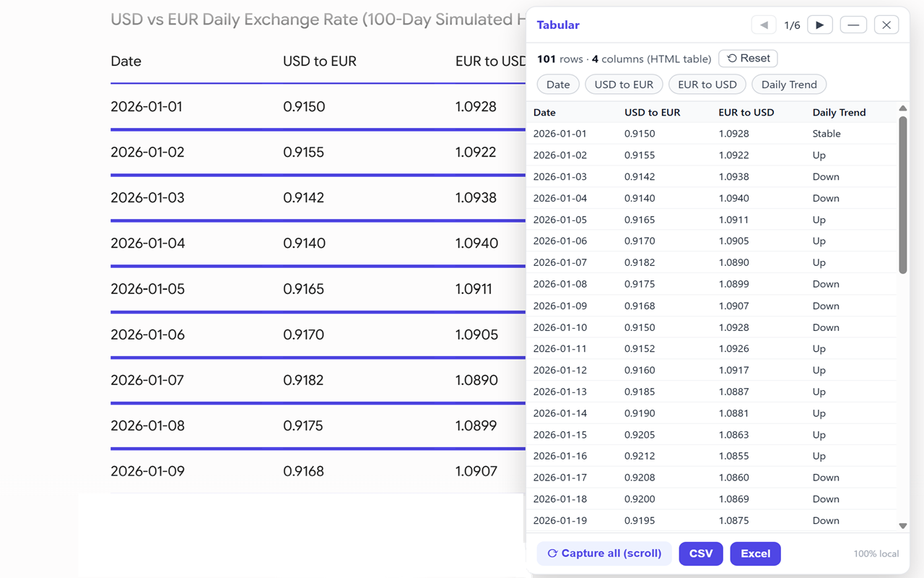The width and height of the screenshot is (924, 578).
Task: Go to previous table with left arrow
Action: tap(764, 25)
